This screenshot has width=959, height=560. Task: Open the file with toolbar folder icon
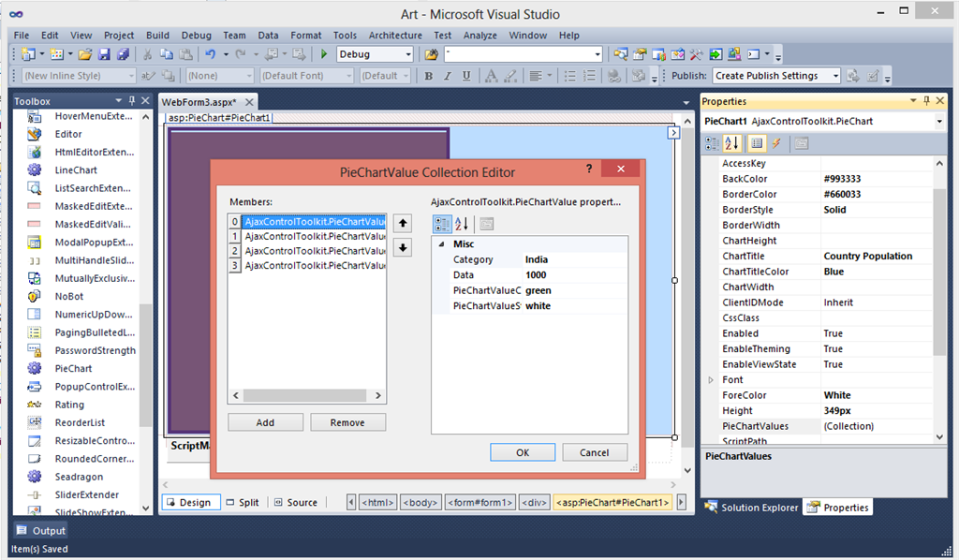tap(85, 54)
